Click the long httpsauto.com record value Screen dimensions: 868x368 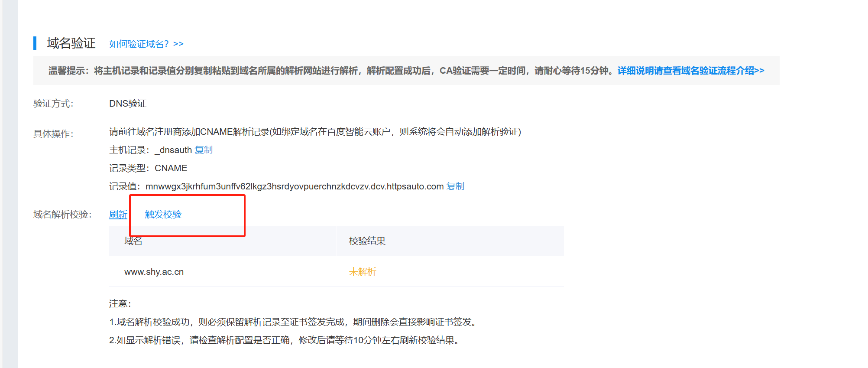coord(295,186)
